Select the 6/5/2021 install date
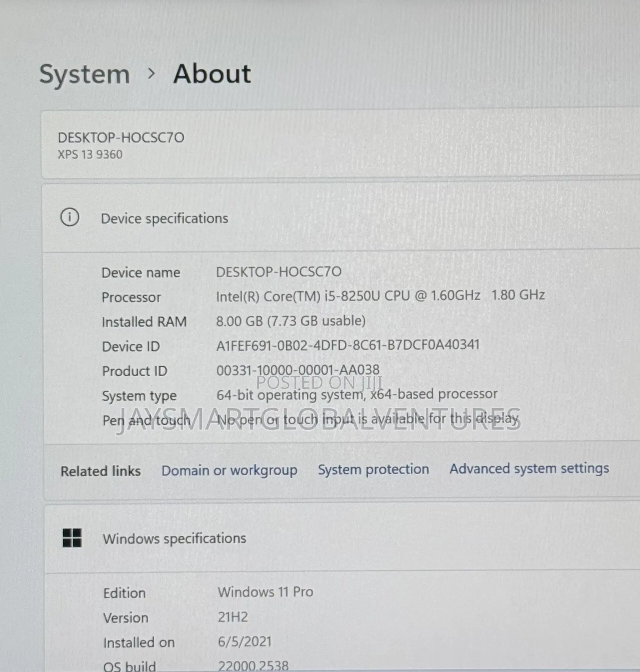The image size is (640, 672). coord(244,642)
